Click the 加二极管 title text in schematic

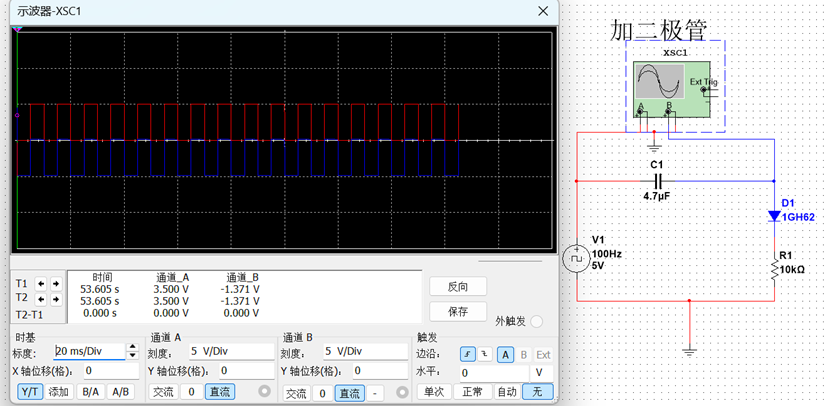point(659,30)
